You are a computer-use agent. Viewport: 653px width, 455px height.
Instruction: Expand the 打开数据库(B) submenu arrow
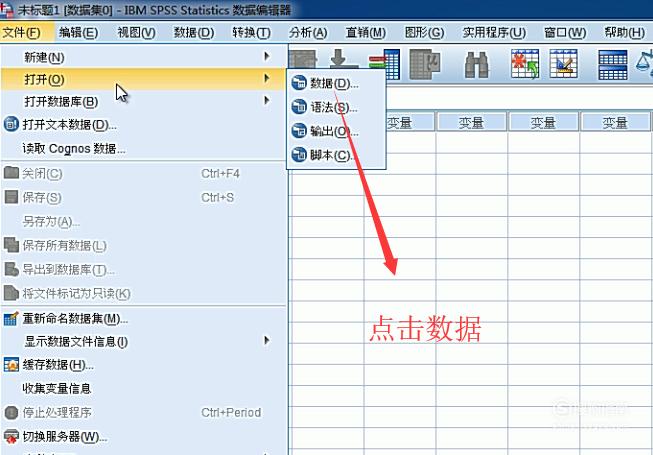pyautogui.click(x=267, y=100)
